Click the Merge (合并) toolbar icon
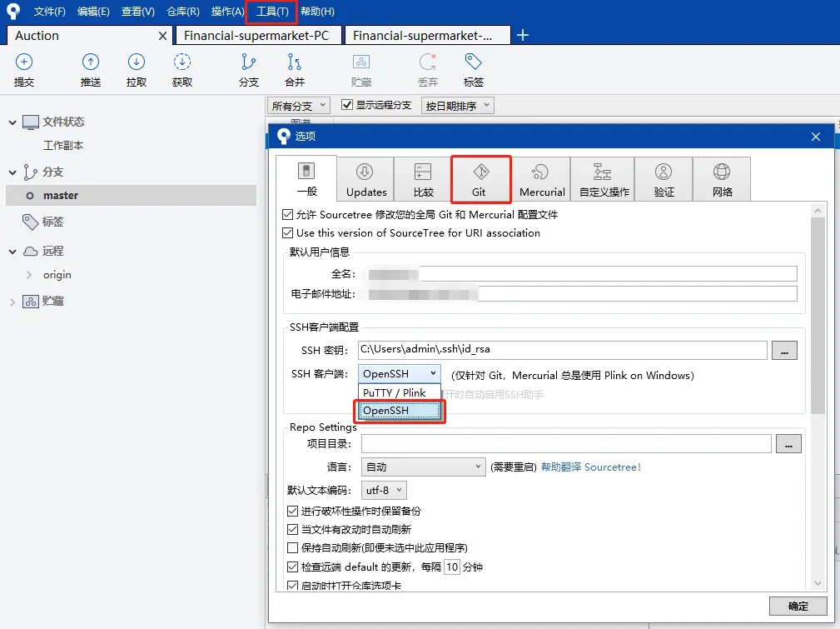The height and width of the screenshot is (629, 840). coord(294,62)
